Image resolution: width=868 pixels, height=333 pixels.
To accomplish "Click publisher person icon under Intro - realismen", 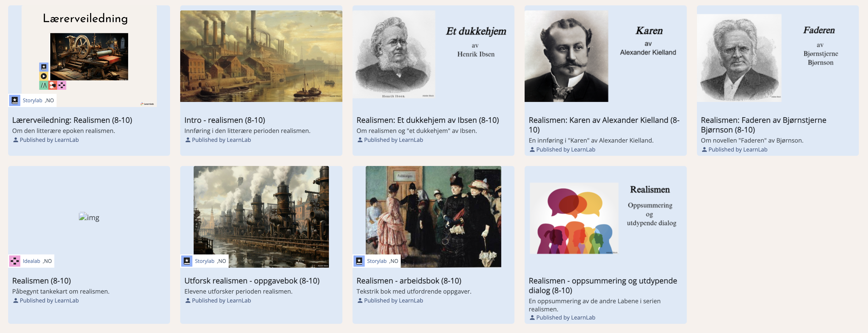I will 188,140.
